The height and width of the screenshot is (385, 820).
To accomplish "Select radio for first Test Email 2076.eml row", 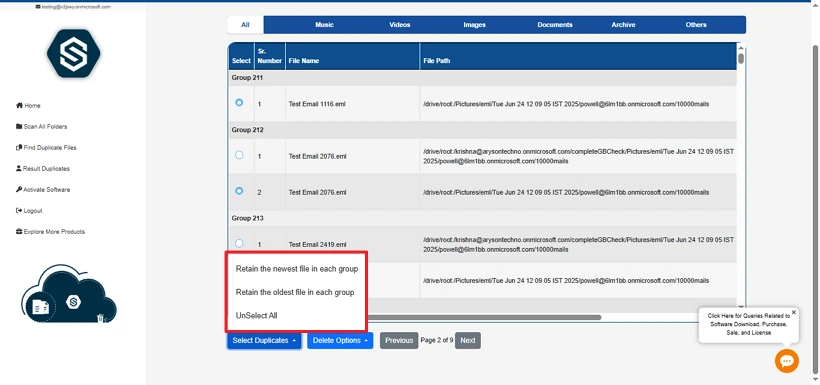I will click(x=239, y=155).
